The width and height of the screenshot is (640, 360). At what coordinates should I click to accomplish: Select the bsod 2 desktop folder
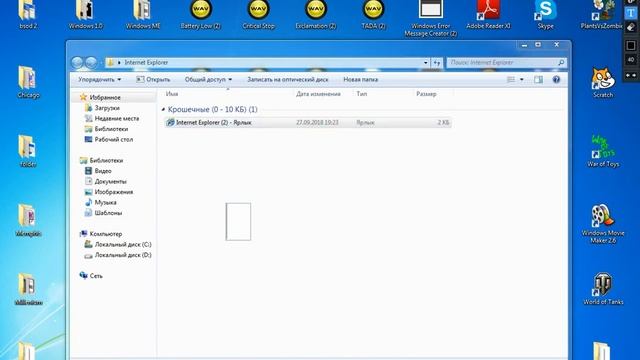coord(28,15)
